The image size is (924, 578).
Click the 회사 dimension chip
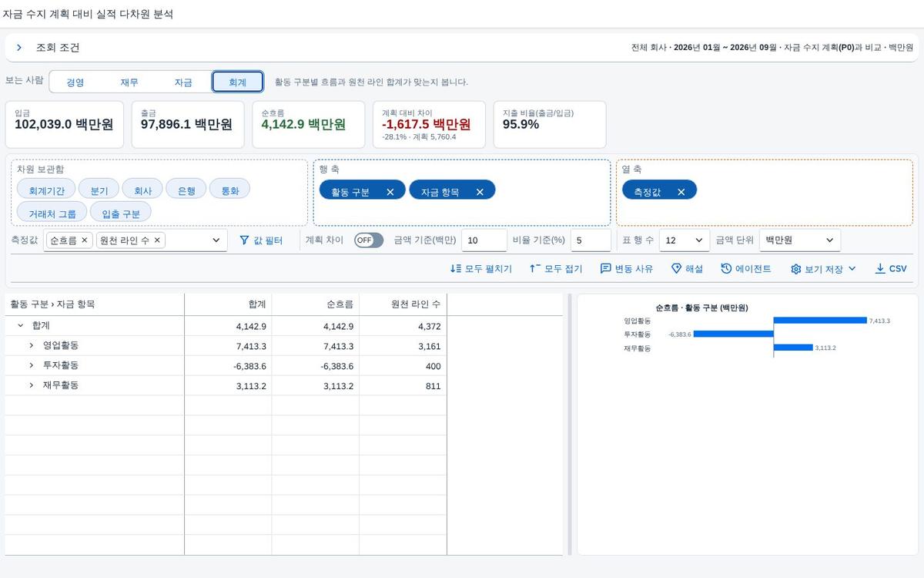coord(142,190)
